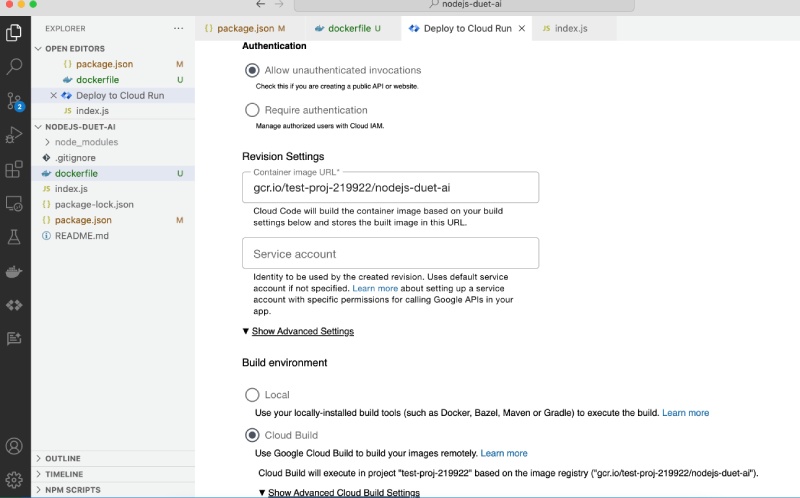Select Local build environment
The width and height of the screenshot is (800, 498).
click(252, 394)
